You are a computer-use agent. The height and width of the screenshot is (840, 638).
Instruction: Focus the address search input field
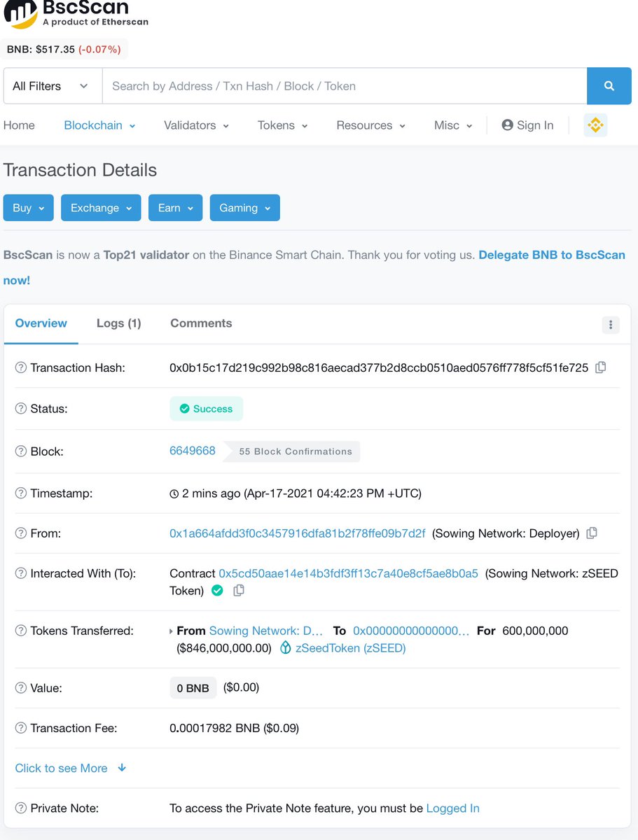point(345,86)
